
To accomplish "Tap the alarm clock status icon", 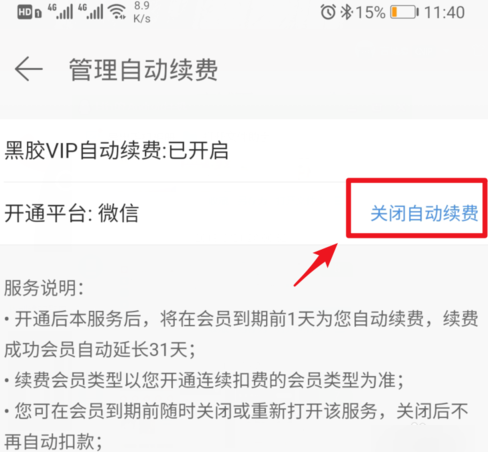I will click(x=328, y=12).
